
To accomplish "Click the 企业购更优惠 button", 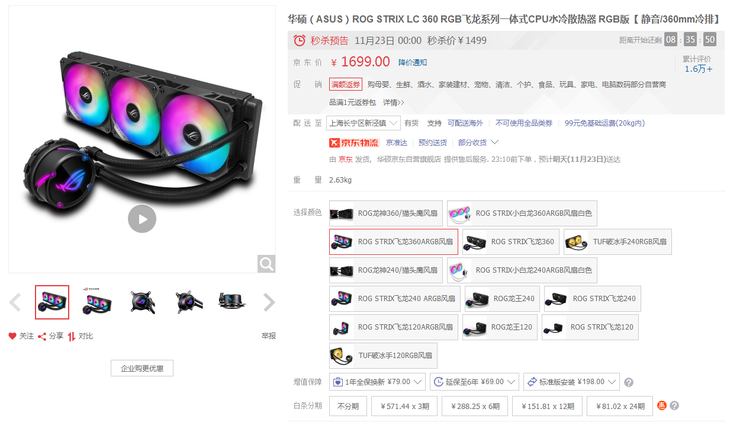I will [x=142, y=368].
